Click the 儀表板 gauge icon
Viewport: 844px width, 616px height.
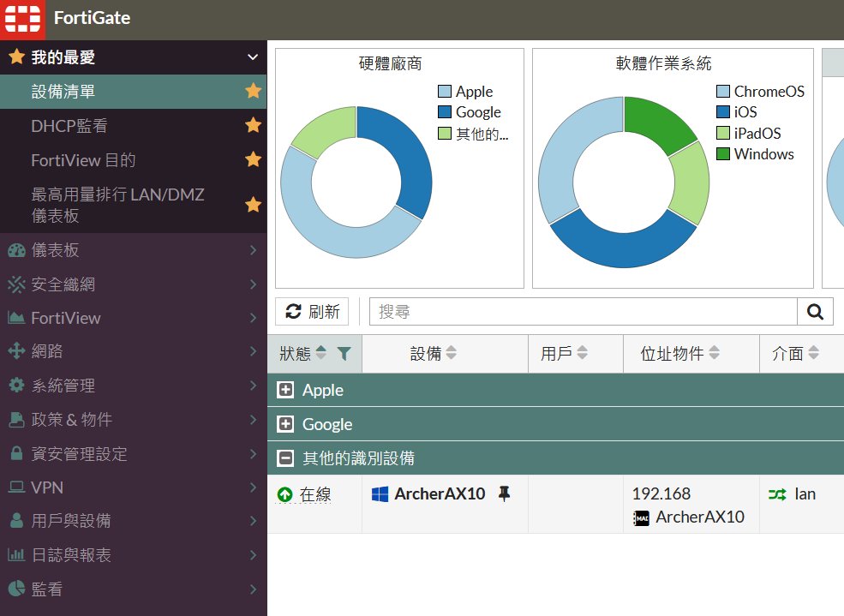pos(16,250)
